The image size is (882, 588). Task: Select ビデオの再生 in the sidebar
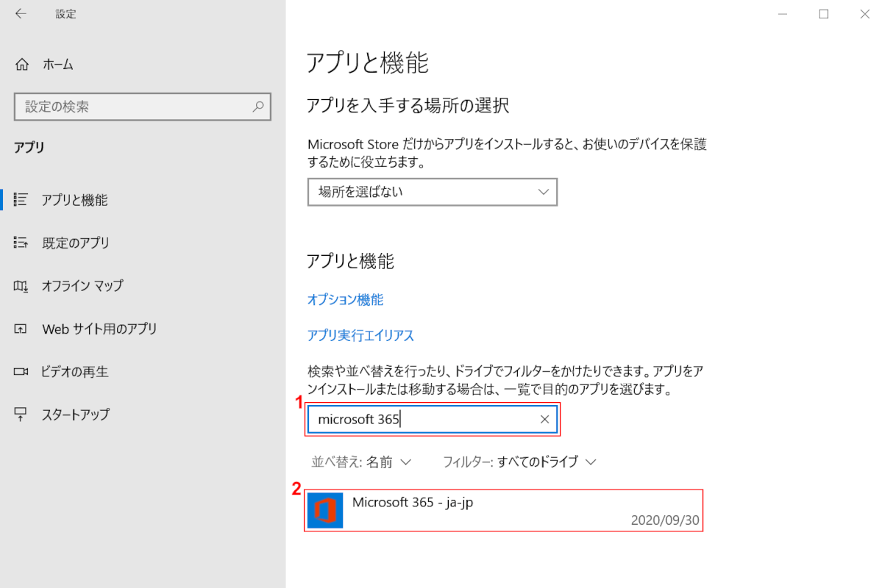point(75,372)
